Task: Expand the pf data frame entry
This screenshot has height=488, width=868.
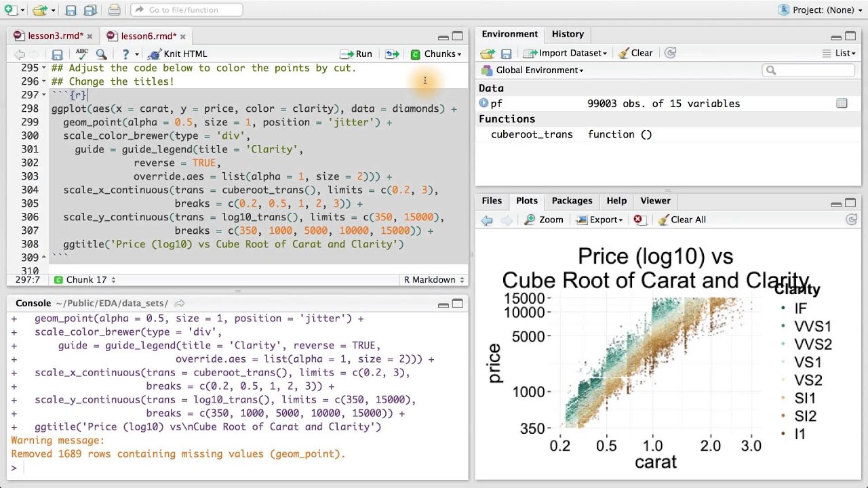Action: click(484, 103)
